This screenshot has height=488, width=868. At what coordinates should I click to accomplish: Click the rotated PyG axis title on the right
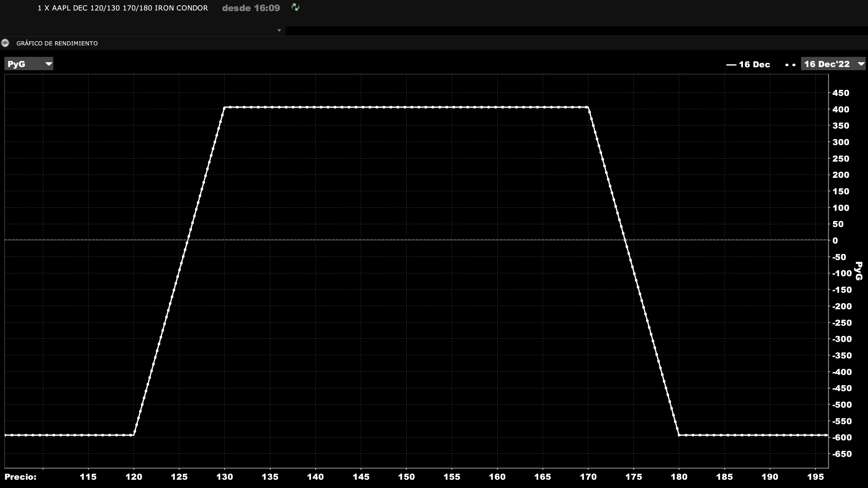[858, 271]
